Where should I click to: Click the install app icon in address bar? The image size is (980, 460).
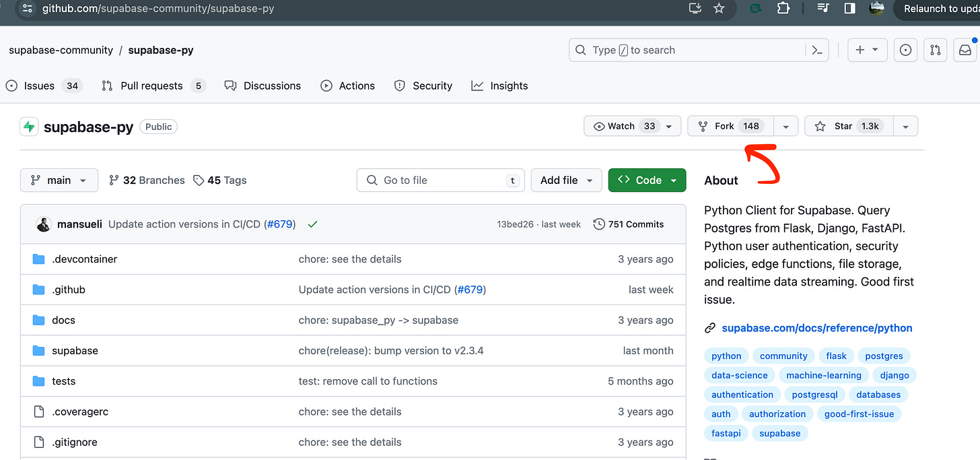[x=695, y=9]
